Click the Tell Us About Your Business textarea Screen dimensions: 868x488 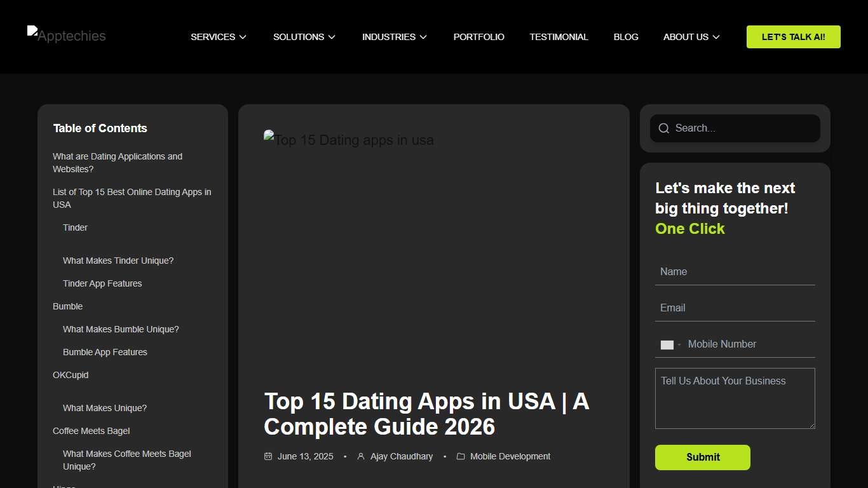735,398
